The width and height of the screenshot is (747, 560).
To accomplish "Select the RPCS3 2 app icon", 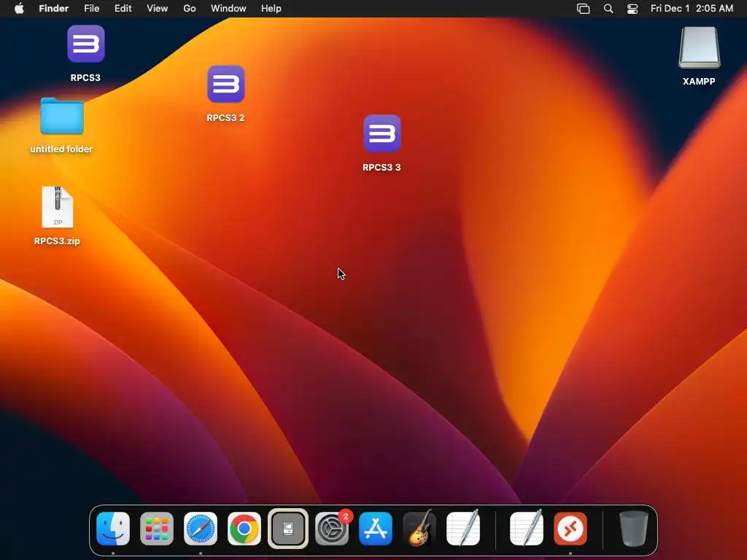I will tap(226, 85).
